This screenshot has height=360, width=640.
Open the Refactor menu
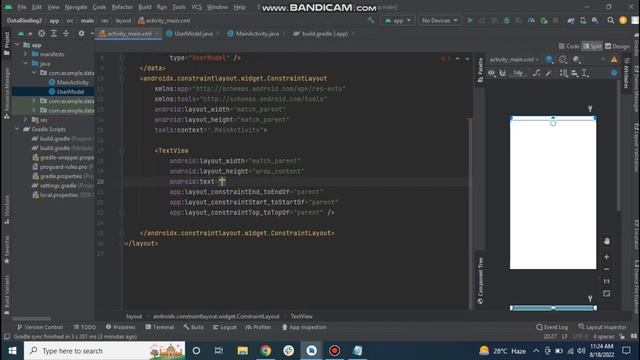pyautogui.click(x=122, y=7)
